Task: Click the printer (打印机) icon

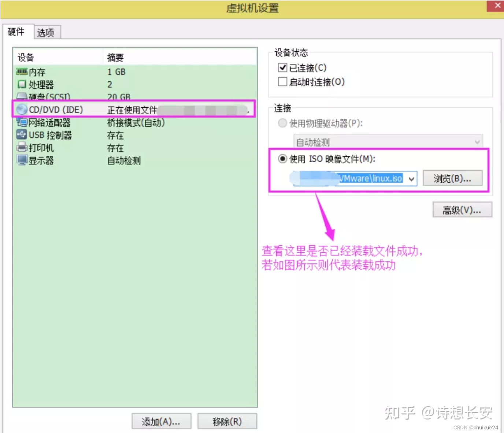Action: pos(22,147)
